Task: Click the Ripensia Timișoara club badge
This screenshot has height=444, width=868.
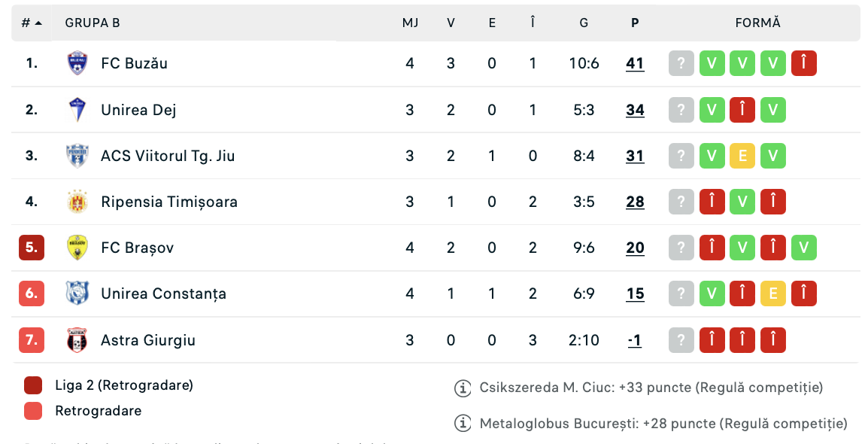Action: click(77, 202)
